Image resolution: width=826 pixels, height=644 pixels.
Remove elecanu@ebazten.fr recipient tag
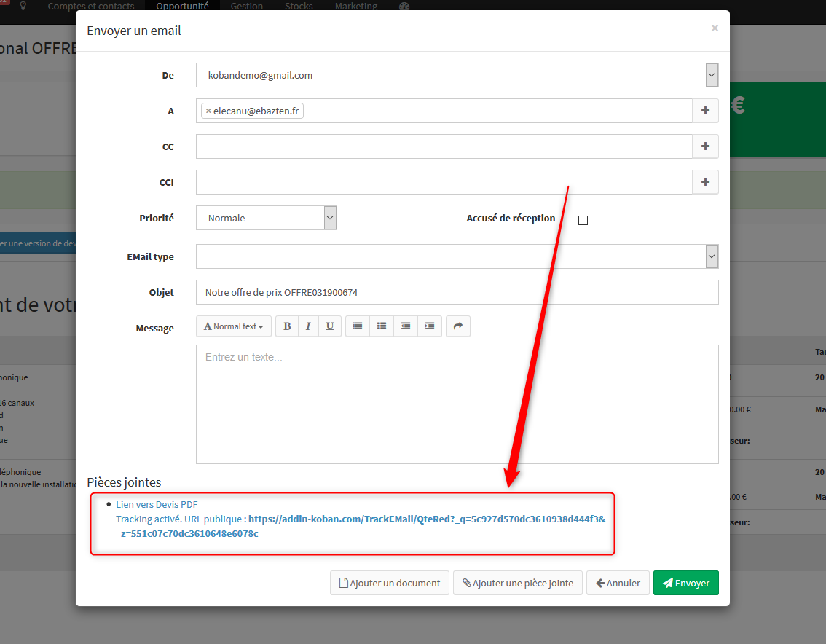208,111
